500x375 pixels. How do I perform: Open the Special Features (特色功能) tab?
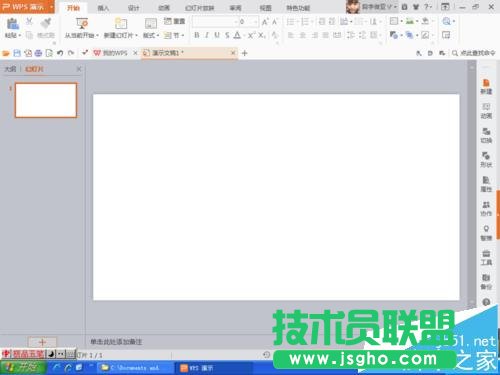point(298,8)
